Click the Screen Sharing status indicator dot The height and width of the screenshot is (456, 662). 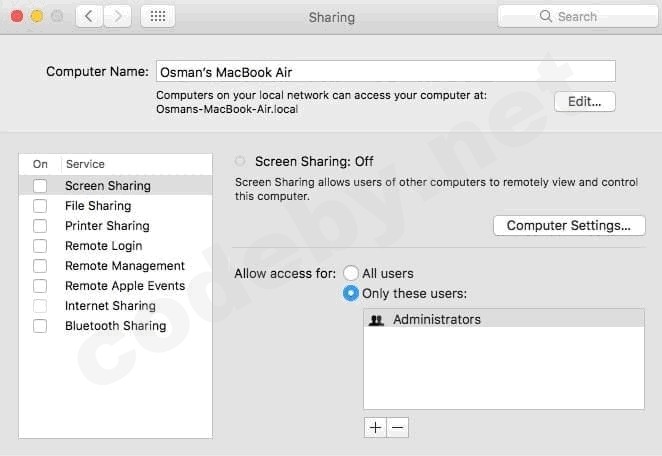click(240, 161)
